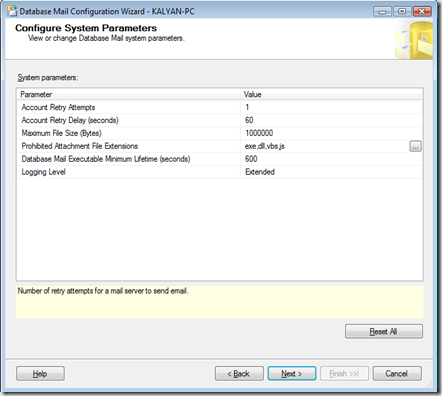Click the Reset All button
442x396 pixels.
[384, 331]
